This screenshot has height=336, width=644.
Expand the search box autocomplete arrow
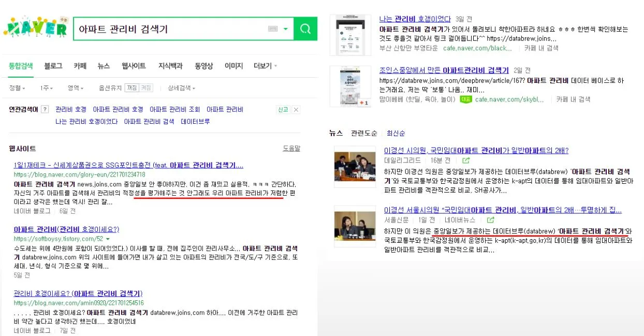(x=285, y=29)
